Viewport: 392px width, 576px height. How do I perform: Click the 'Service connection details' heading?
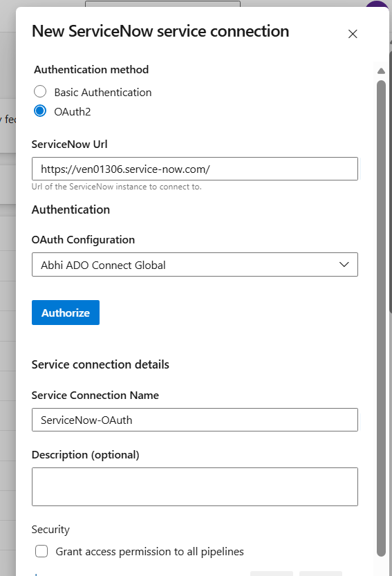click(100, 364)
